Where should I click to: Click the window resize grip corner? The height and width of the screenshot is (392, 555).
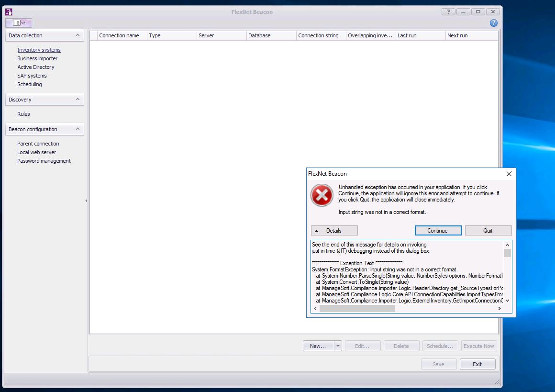pyautogui.click(x=497, y=382)
